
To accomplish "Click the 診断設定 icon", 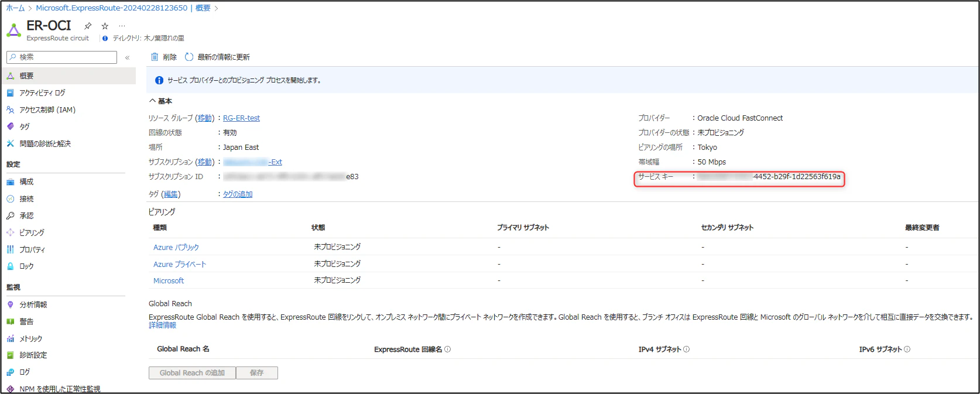I will tap(10, 355).
